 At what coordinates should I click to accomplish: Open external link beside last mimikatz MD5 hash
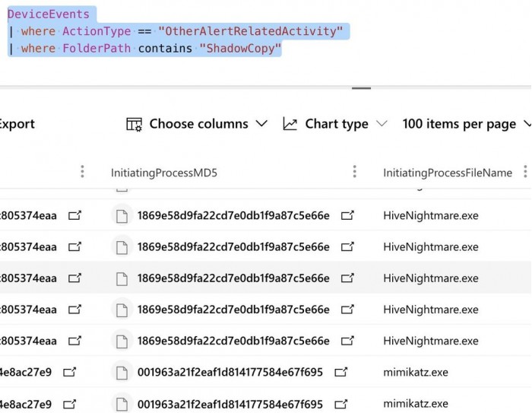(x=341, y=403)
